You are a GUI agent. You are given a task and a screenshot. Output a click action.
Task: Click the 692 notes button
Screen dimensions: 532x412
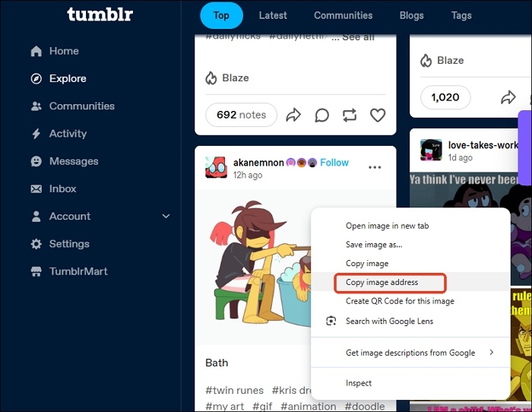coord(241,115)
